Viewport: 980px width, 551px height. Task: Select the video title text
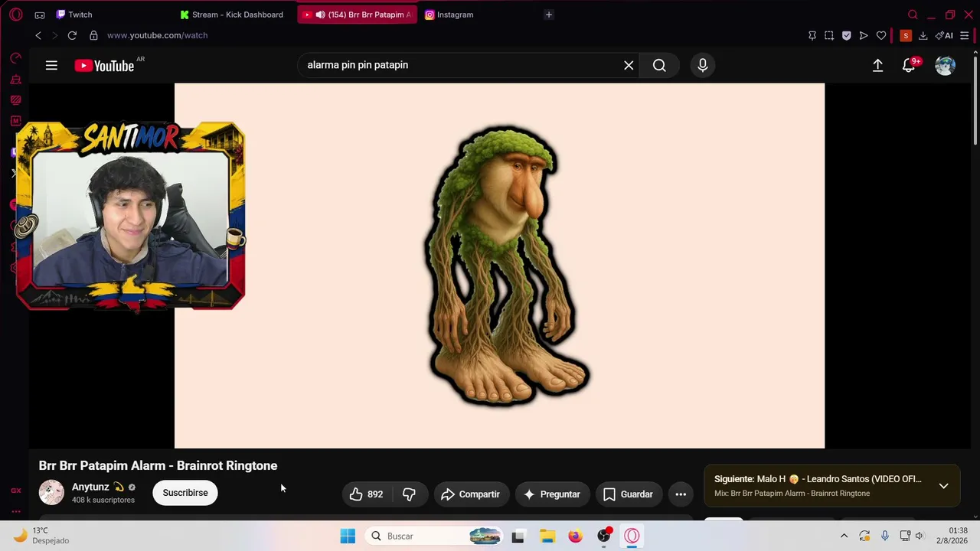pyautogui.click(x=158, y=465)
